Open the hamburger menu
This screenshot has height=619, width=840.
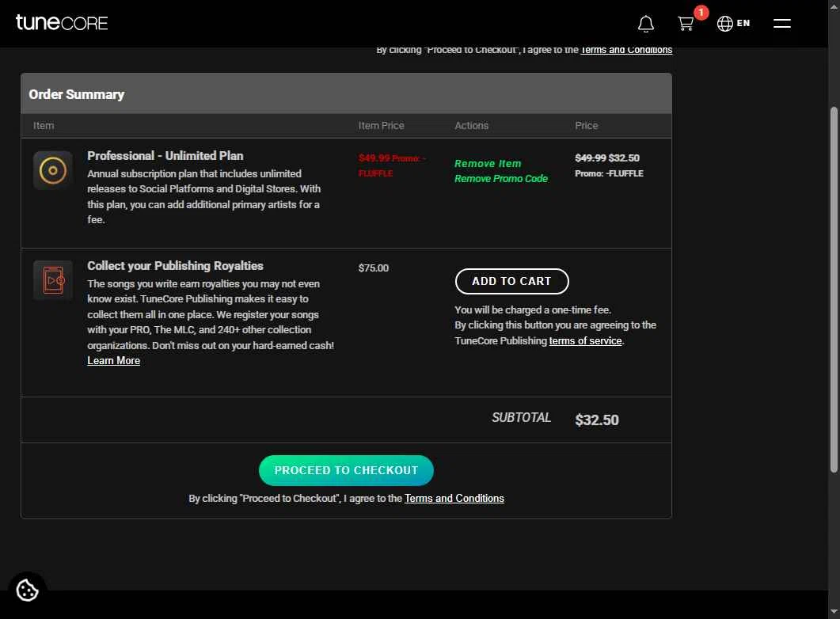[781, 23]
